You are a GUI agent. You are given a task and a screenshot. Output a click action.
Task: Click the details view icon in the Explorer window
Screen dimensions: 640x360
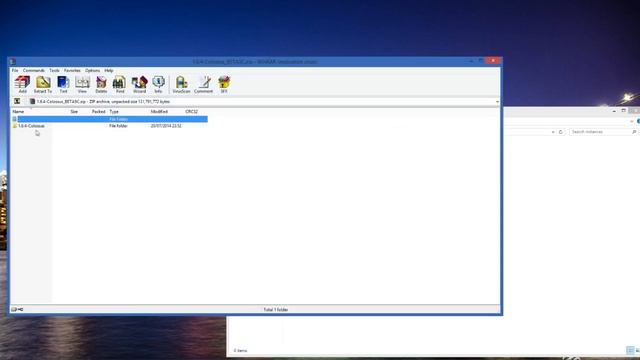coord(630,350)
